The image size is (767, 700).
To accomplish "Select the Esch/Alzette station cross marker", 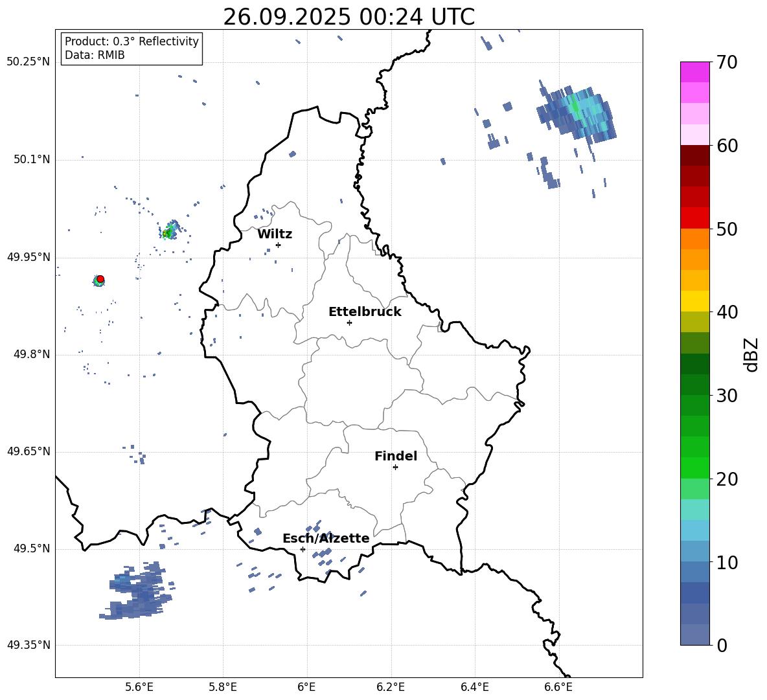I will click(x=303, y=549).
